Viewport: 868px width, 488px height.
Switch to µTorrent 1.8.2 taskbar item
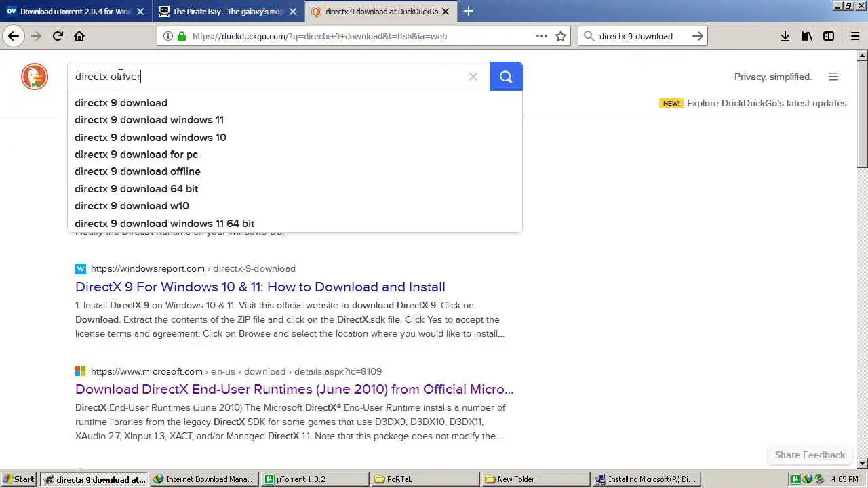[x=315, y=479]
